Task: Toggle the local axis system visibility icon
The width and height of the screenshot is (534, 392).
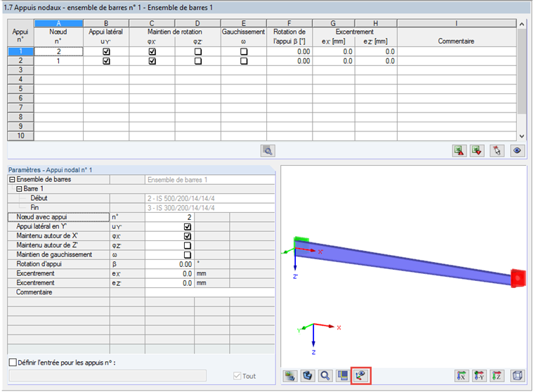Action: tap(360, 376)
